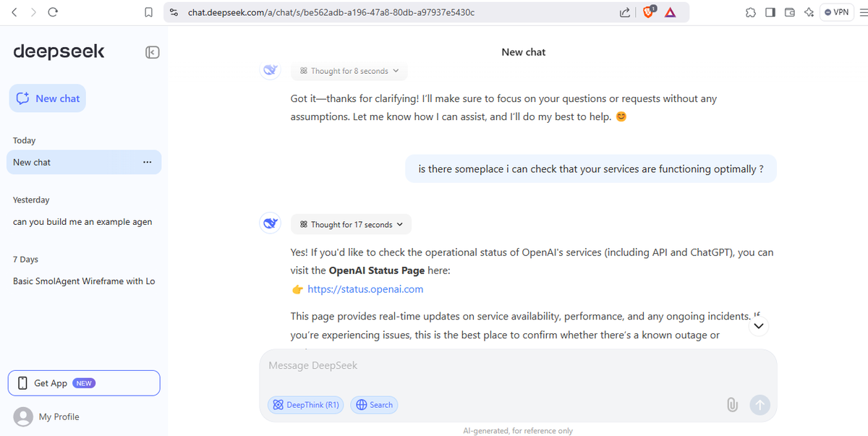Start a New chat

coord(48,98)
